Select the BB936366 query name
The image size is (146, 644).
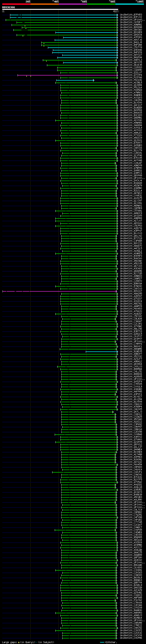pyautogui.click(x=8, y=8)
